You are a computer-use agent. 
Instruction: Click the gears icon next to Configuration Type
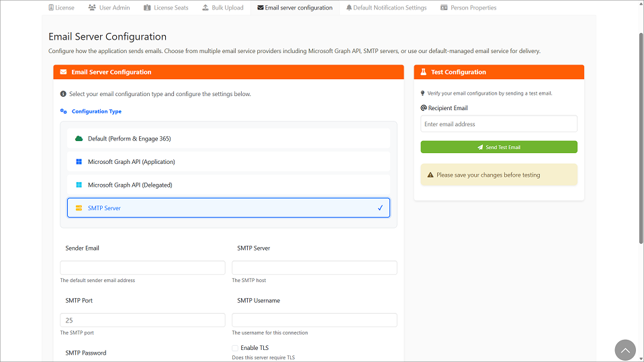(64, 111)
